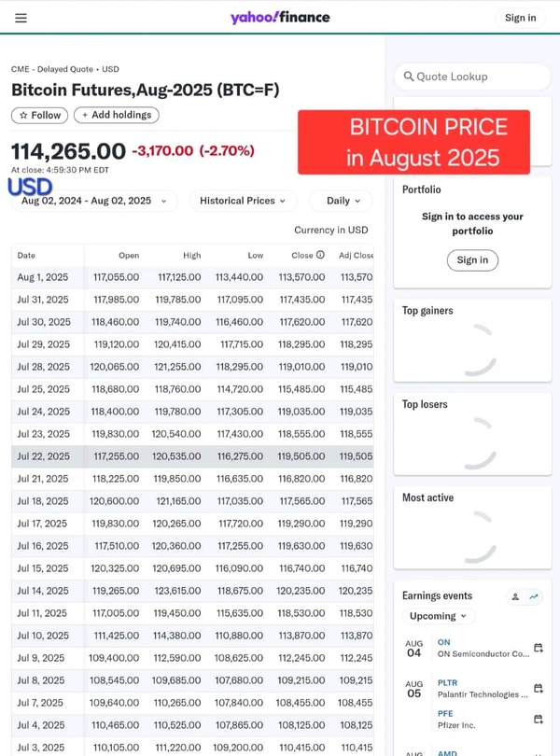Open the Upcoming earnings filter dropdown
The image size is (560, 756).
point(439,616)
